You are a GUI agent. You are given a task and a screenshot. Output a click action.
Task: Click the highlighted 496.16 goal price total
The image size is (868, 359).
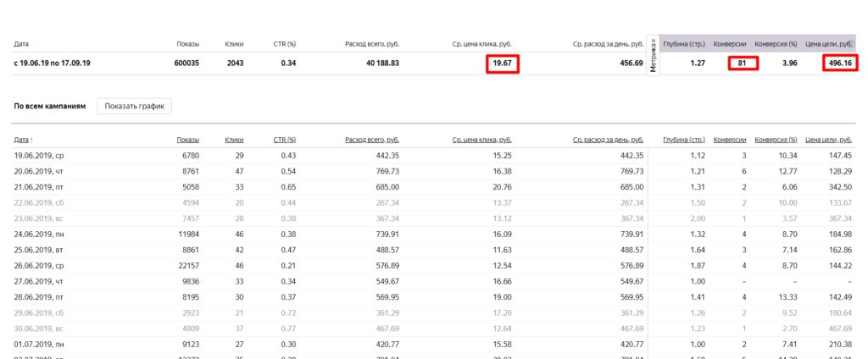[x=838, y=64]
